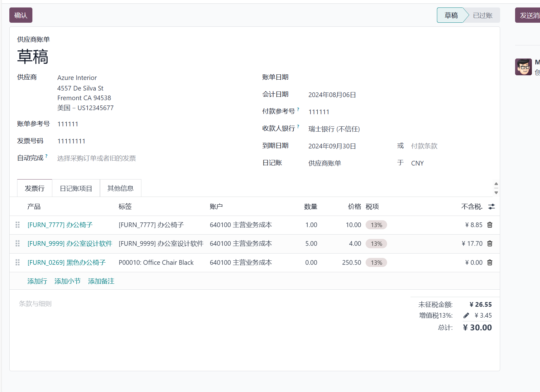Click trash icon for 黑色办公椅子 line
Viewport: 540px width, 392px height.
pyautogui.click(x=490, y=263)
